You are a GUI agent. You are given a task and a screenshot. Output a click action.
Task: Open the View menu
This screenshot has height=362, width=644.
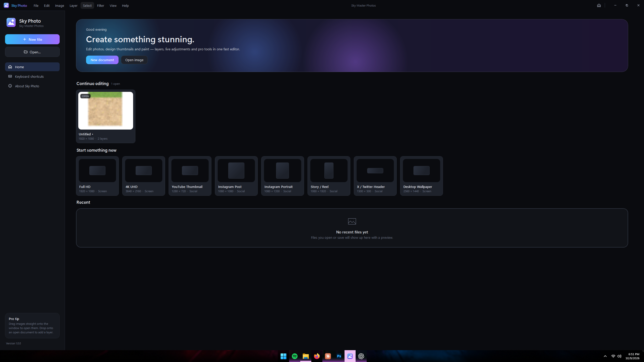(x=113, y=6)
